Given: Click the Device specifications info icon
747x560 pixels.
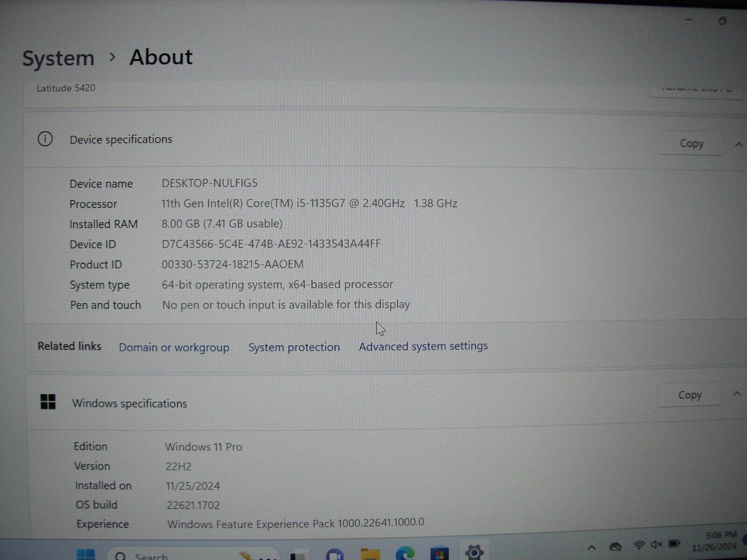Looking at the screenshot, I should tap(45, 139).
